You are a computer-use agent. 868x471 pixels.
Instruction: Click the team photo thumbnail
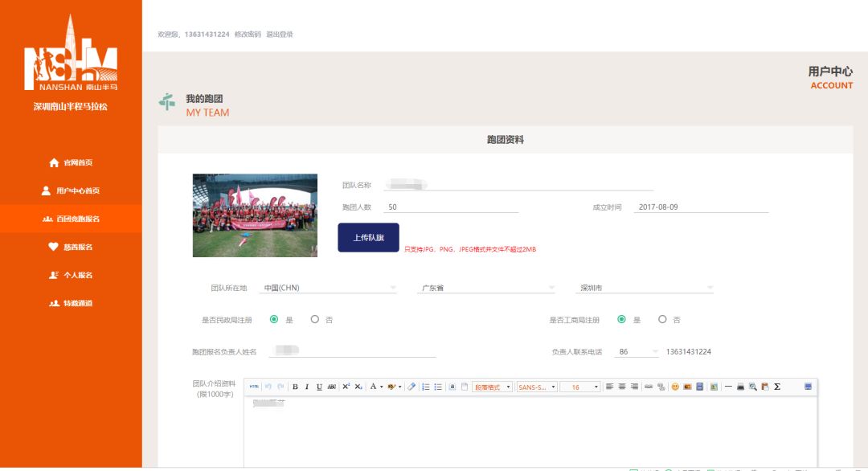click(255, 214)
